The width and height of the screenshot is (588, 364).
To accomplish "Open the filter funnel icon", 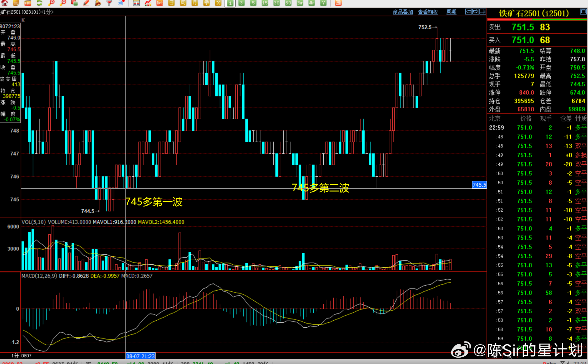I will tap(109, 3).
